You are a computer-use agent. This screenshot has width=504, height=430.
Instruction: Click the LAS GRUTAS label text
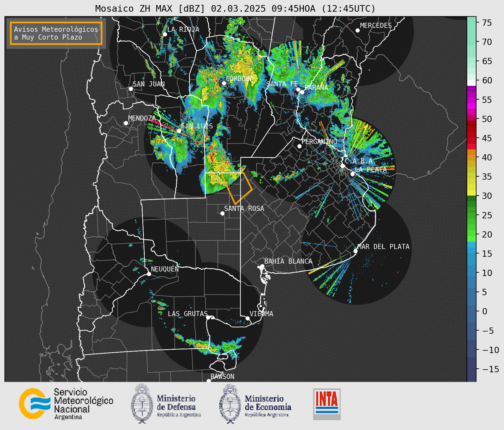click(188, 314)
